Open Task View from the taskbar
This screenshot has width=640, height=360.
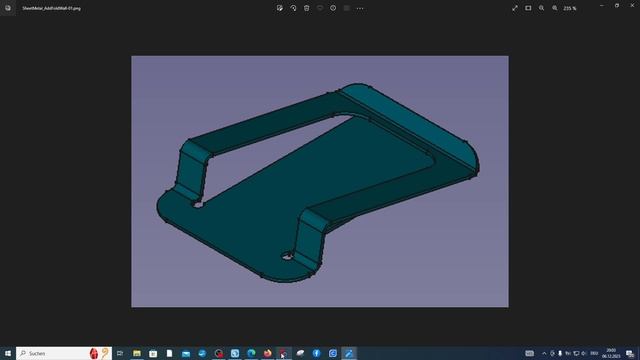point(120,353)
